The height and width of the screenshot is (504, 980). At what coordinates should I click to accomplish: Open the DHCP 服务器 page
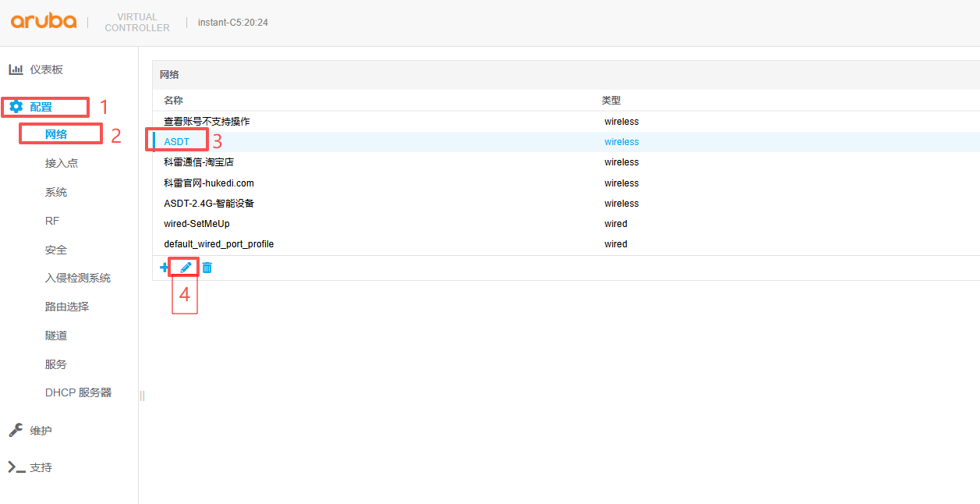pos(78,392)
